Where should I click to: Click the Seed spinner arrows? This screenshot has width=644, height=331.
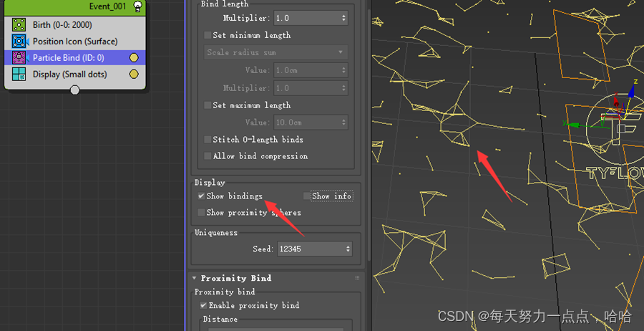click(x=348, y=249)
